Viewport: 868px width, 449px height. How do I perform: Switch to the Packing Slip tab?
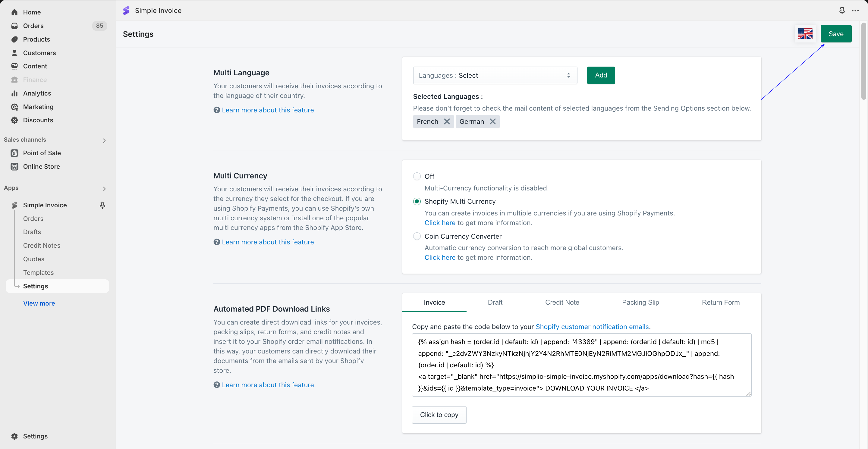(x=640, y=302)
